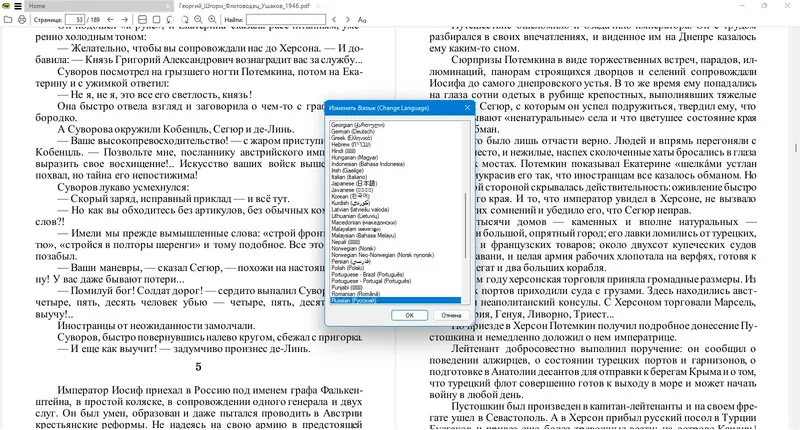Image resolution: width=800 pixels, height=430 pixels.
Task: Select Nepali language entry
Action: pyautogui.click(x=345, y=242)
